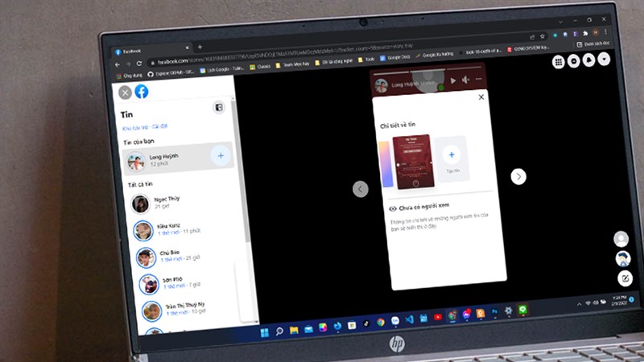Viewport: 644px width, 362px height.
Task: Open File Explorer from the taskbar
Action: tap(294, 330)
